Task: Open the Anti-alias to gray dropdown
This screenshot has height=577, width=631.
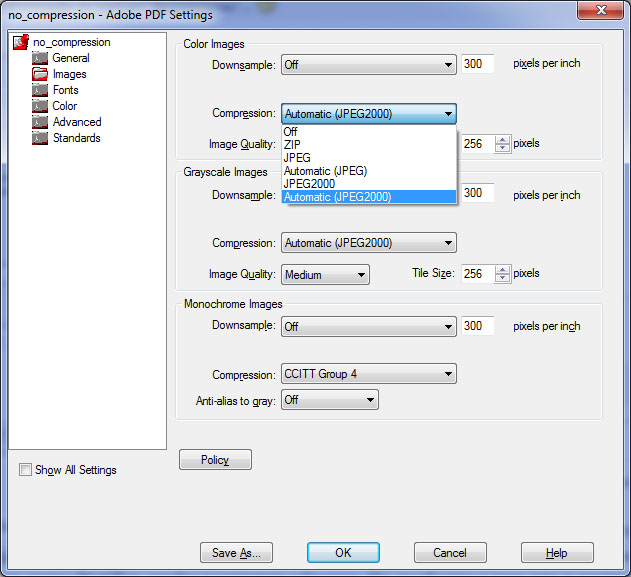Action: click(x=330, y=400)
